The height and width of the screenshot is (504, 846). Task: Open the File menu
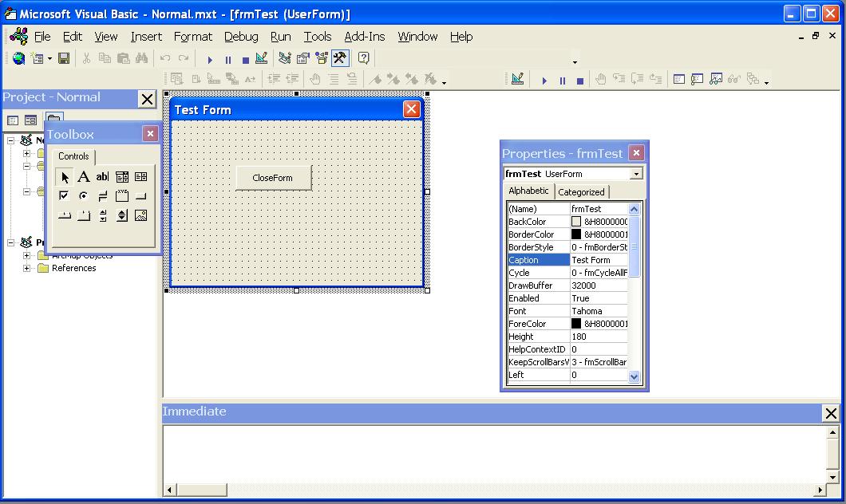42,37
